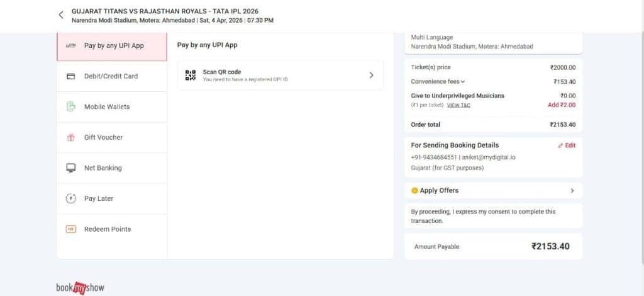This screenshot has height=296, width=644.
Task: Click the Gujarat (for GST purposes) text
Action: tap(447, 168)
